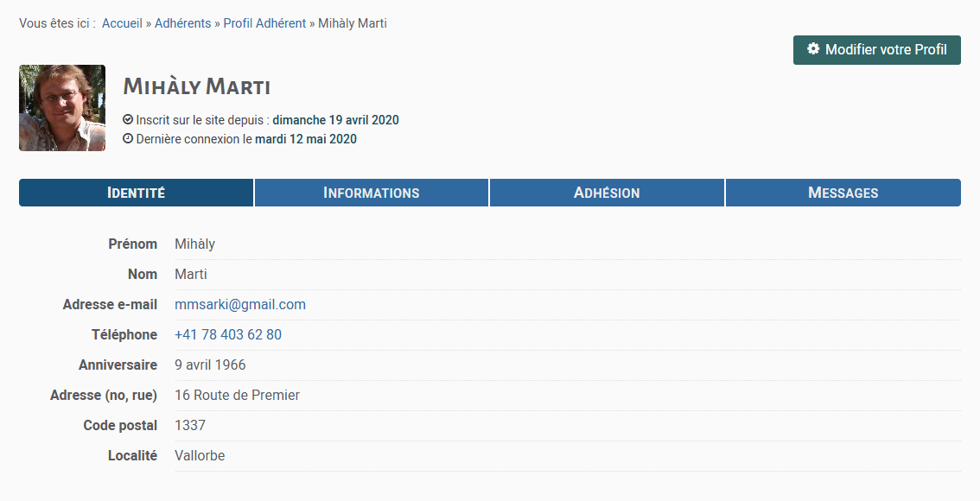Call the phone number +41 78 403 62 80

(228, 334)
